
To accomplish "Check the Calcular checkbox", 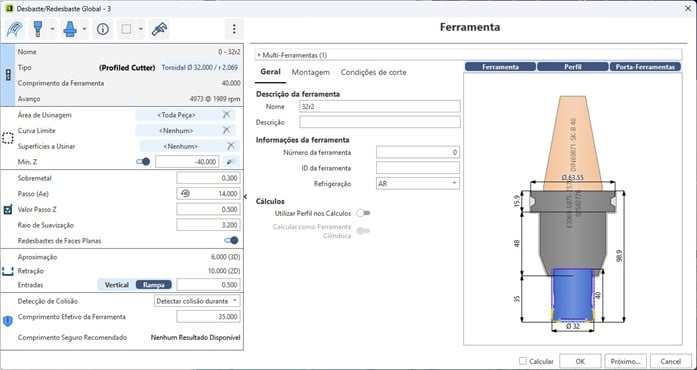I will pos(523,361).
